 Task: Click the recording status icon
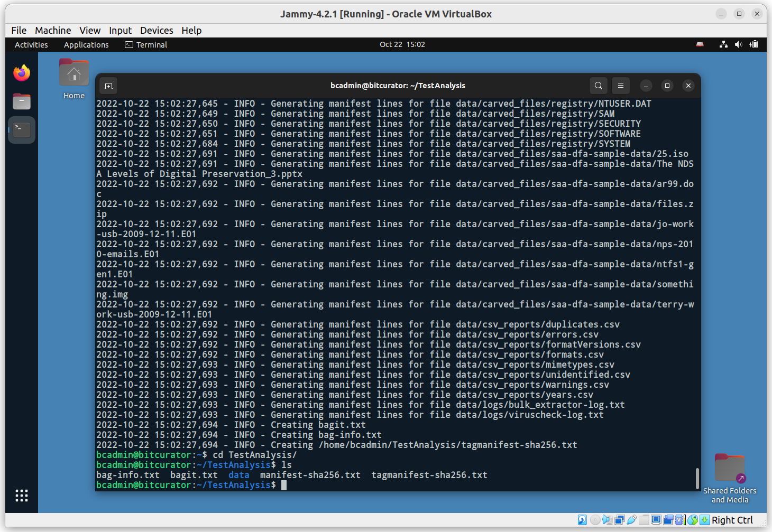pos(668,520)
